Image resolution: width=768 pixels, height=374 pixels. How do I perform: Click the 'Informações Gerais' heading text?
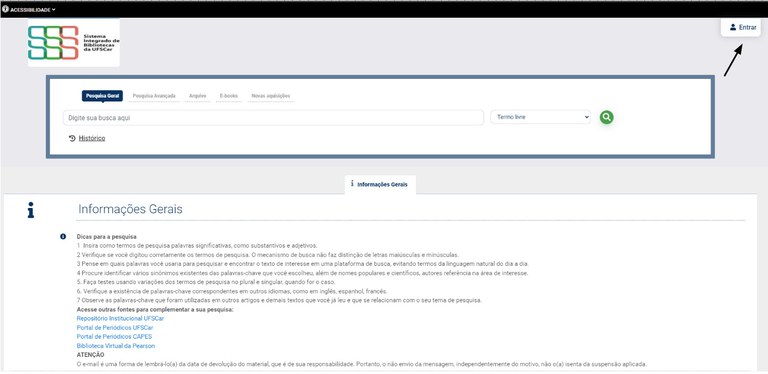point(130,210)
